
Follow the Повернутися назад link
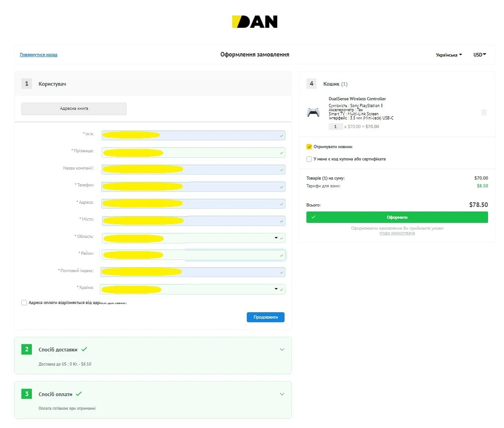point(39,55)
